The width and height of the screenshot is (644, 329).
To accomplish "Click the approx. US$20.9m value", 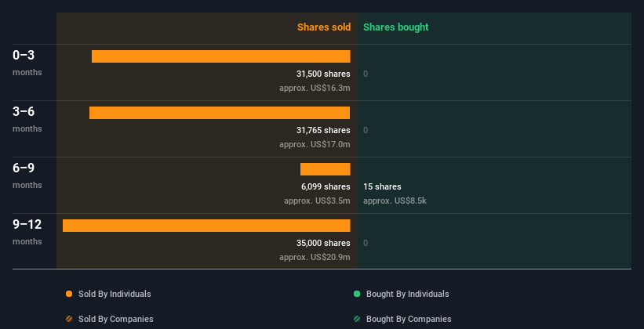I will coord(315,257).
